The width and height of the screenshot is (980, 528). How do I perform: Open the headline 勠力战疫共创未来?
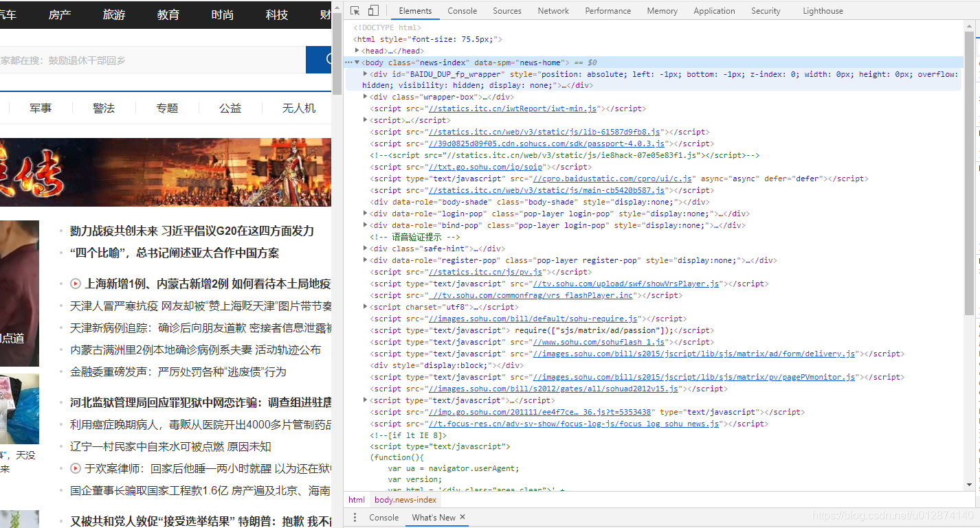click(192, 231)
